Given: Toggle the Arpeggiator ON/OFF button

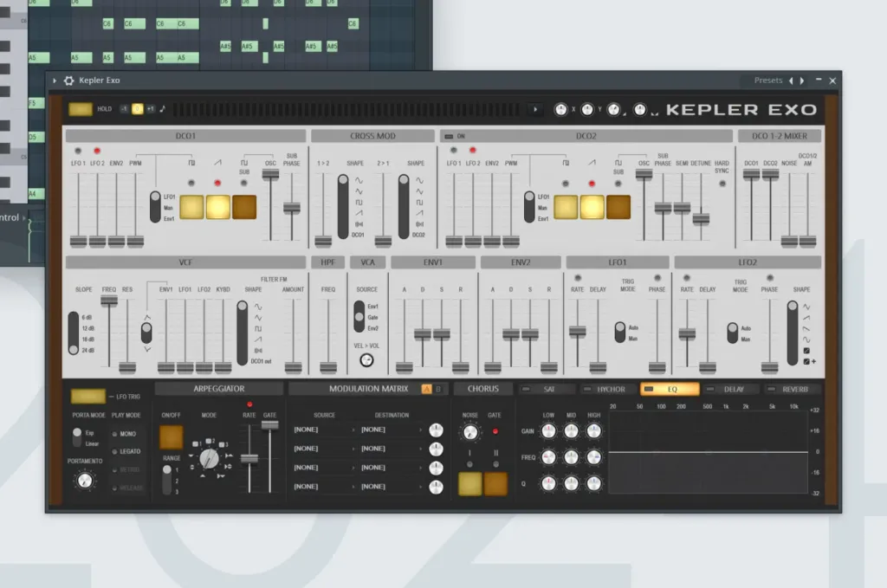Looking at the screenshot, I should tap(172, 437).
